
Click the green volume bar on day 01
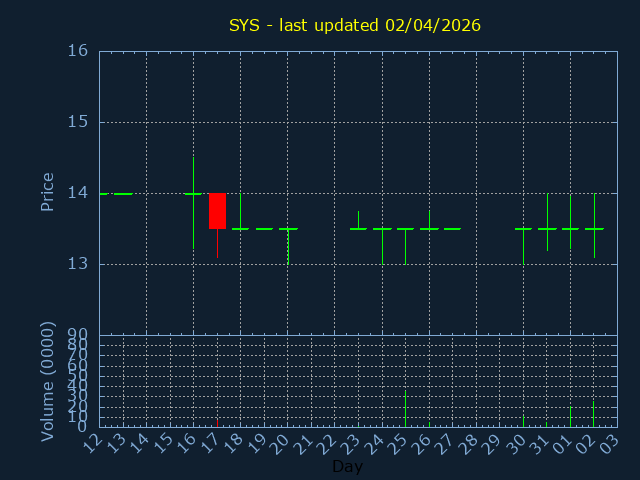coord(570,417)
